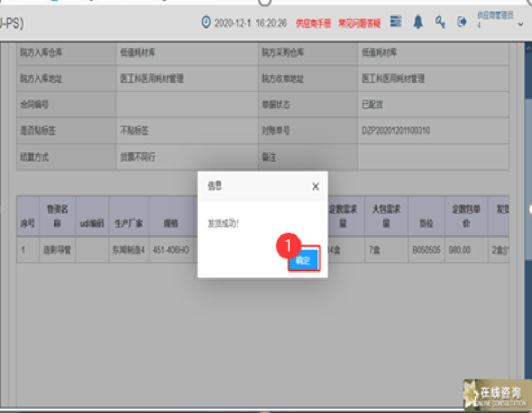The width and height of the screenshot is (532, 413).
Task: Click the 发货成功! message text
Action: click(223, 223)
